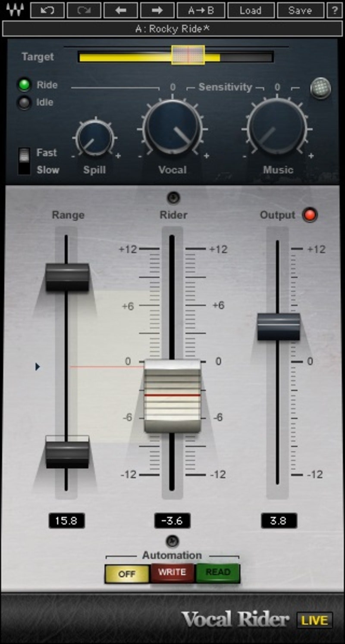This screenshot has width=345, height=644.
Task: Click the Output fader handle
Action: point(279,327)
